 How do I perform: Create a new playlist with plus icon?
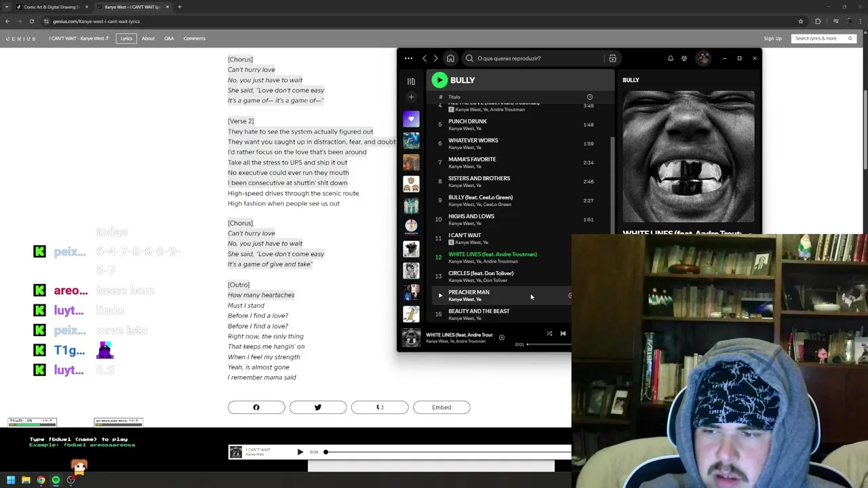[x=411, y=97]
